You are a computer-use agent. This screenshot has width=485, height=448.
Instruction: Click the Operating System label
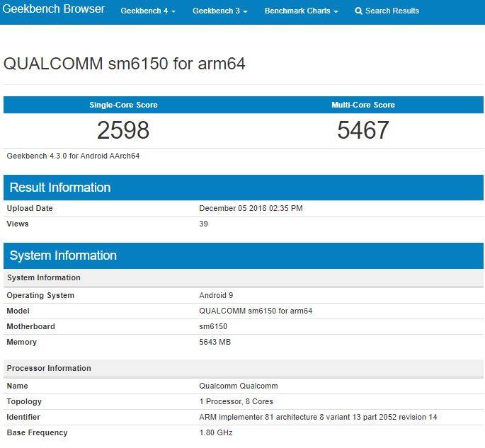coord(40,295)
